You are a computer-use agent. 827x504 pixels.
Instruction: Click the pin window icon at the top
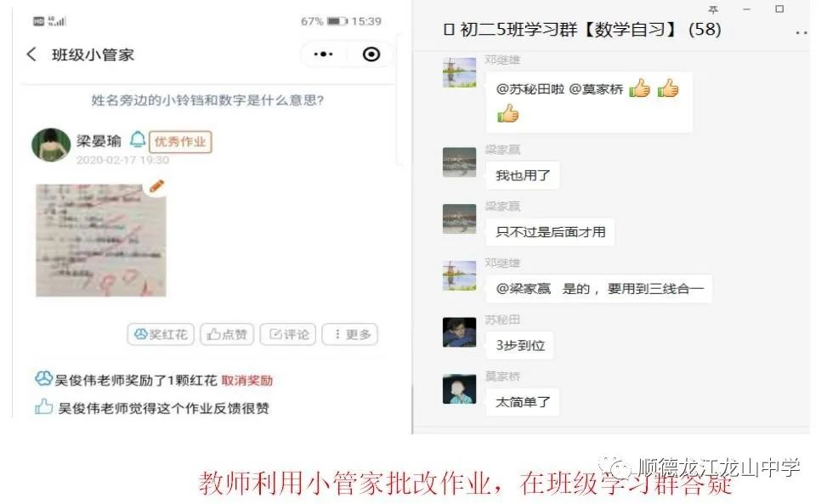point(713,9)
